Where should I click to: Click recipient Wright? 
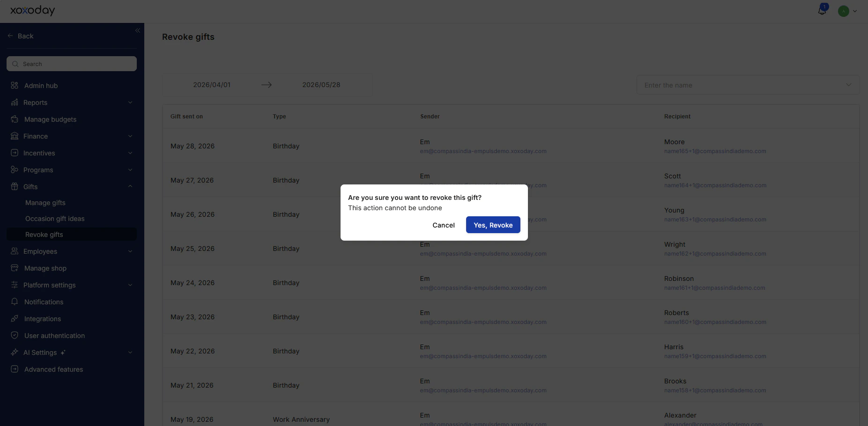pyautogui.click(x=675, y=244)
